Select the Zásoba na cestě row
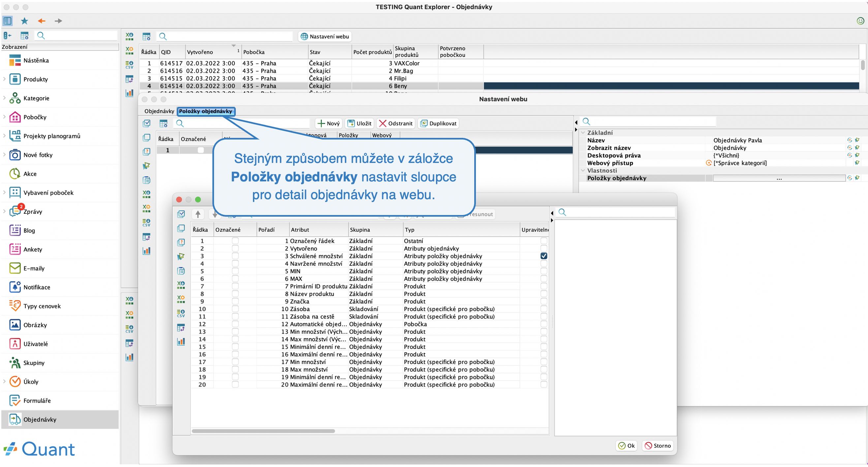 (x=369, y=316)
